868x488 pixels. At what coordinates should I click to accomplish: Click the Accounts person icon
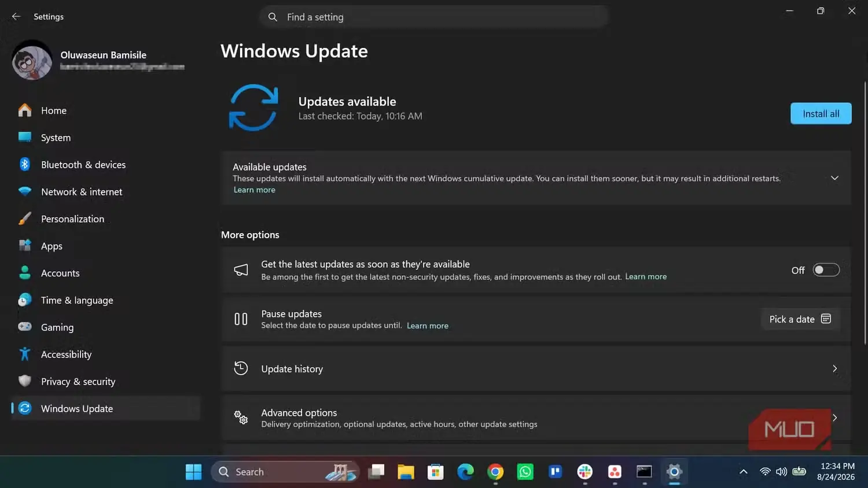(x=25, y=273)
